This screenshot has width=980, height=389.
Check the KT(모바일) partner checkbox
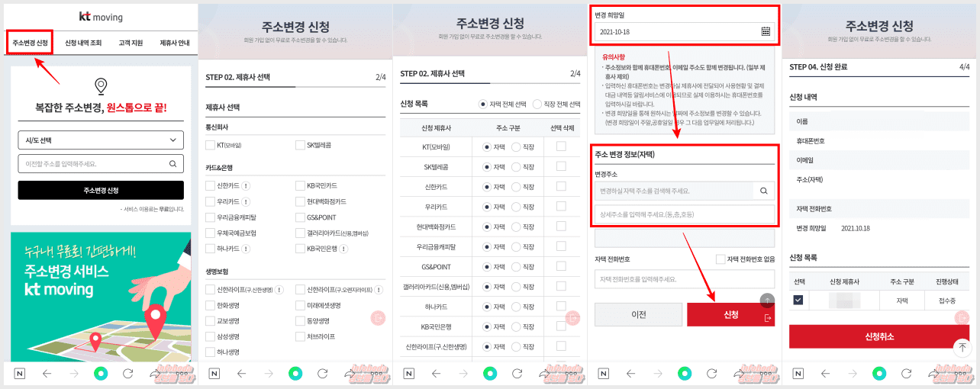tap(210, 145)
